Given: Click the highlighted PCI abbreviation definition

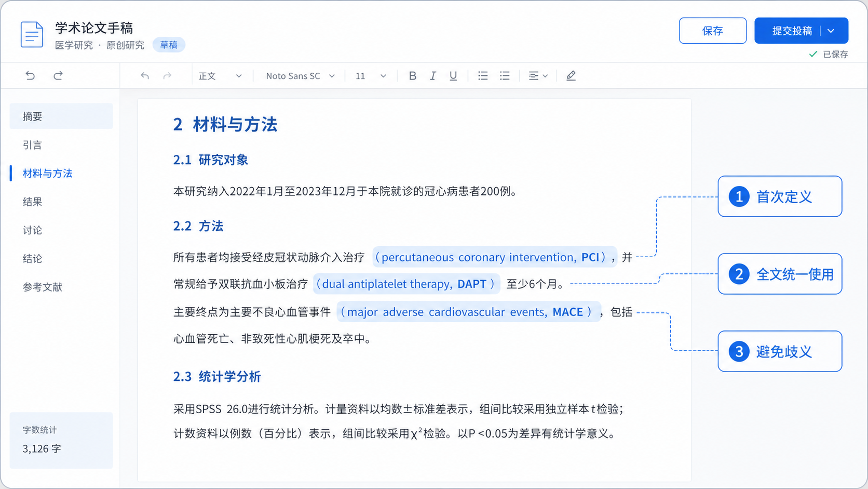Looking at the screenshot, I should point(494,257).
